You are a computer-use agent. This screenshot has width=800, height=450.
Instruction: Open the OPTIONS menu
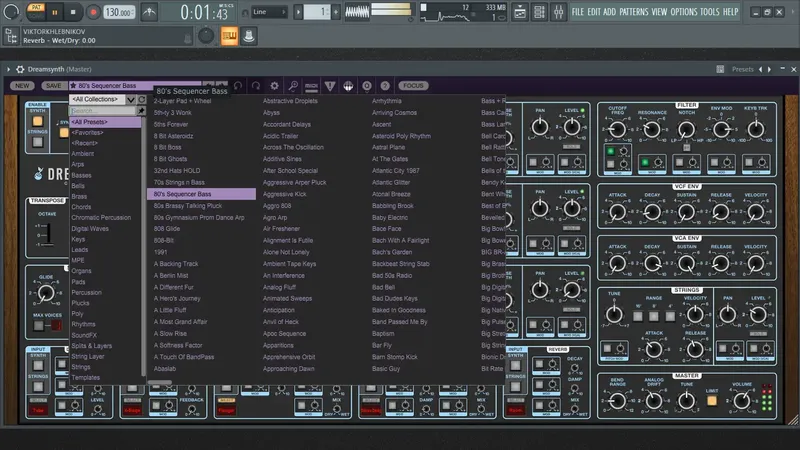point(683,12)
